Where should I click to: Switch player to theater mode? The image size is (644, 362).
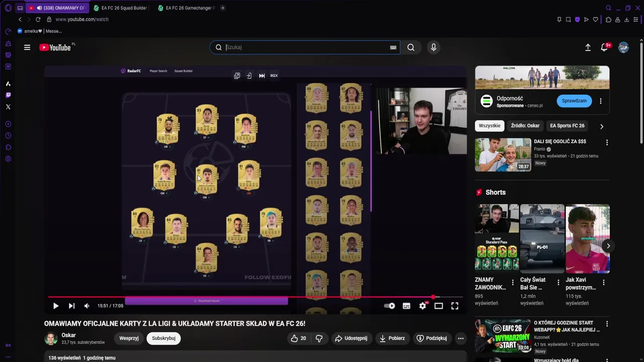pos(439,306)
